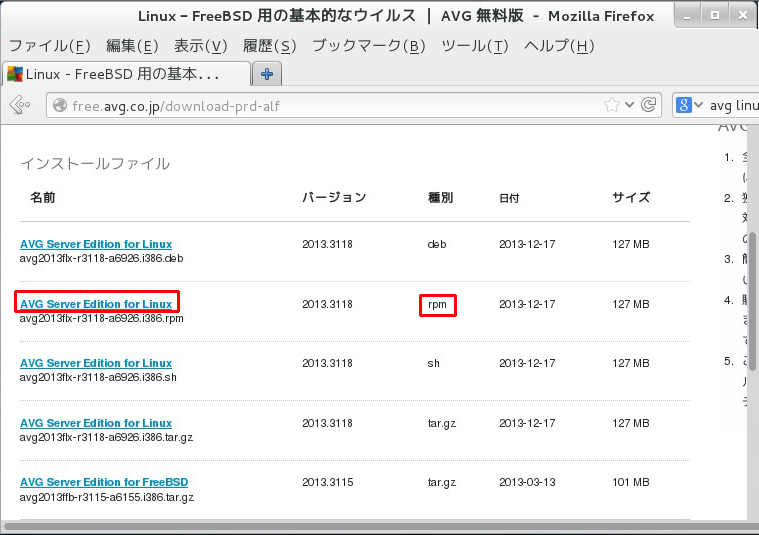Click the AVG Linux sh installer link
Image resolution: width=759 pixels, height=535 pixels.
[96, 363]
